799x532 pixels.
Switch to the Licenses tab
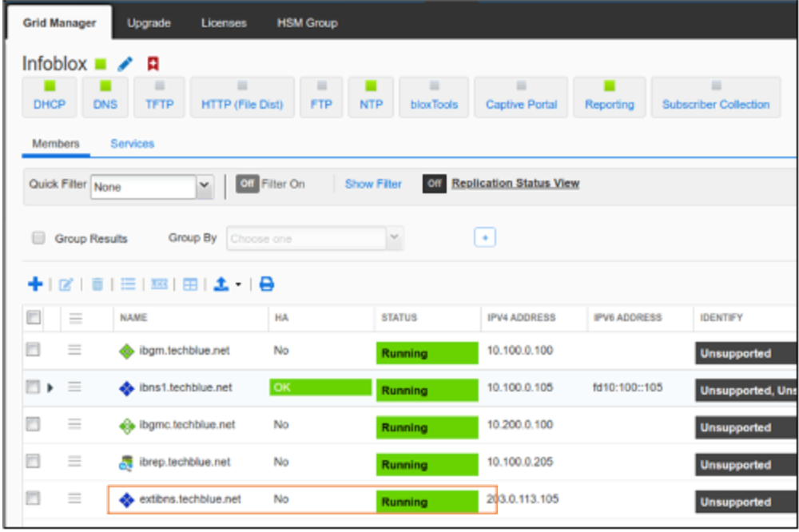[224, 23]
